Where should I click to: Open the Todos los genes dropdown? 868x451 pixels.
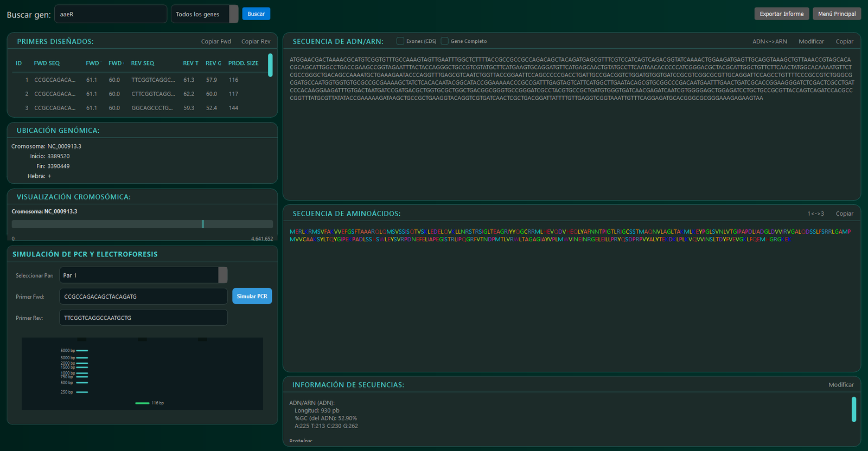click(x=205, y=14)
